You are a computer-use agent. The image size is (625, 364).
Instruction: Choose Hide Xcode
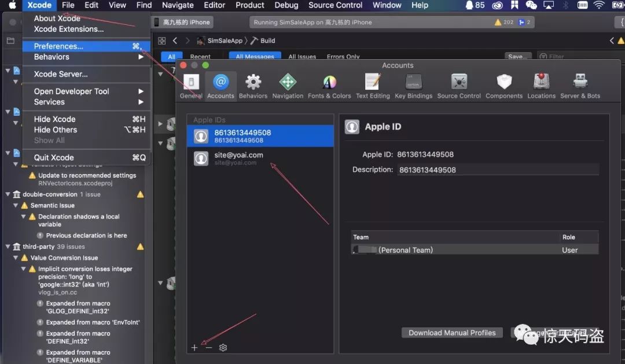[x=86, y=119]
